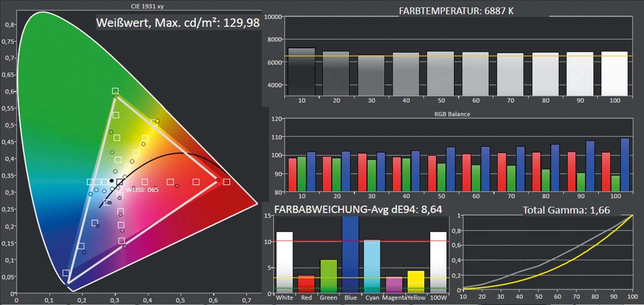Click the green RGB Balance bar at 50
The height and width of the screenshot is (305, 644).
pos(441,177)
